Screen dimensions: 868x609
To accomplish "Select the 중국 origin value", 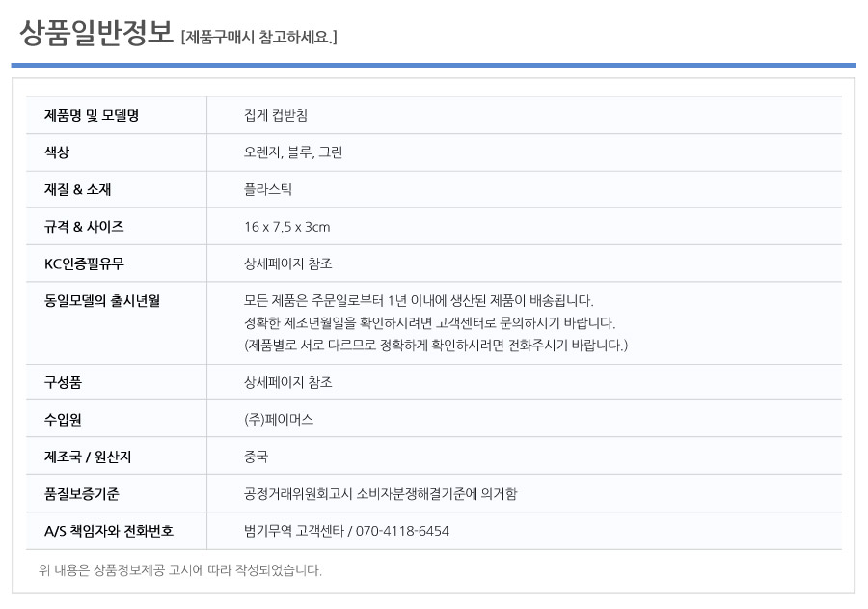I will [256, 457].
